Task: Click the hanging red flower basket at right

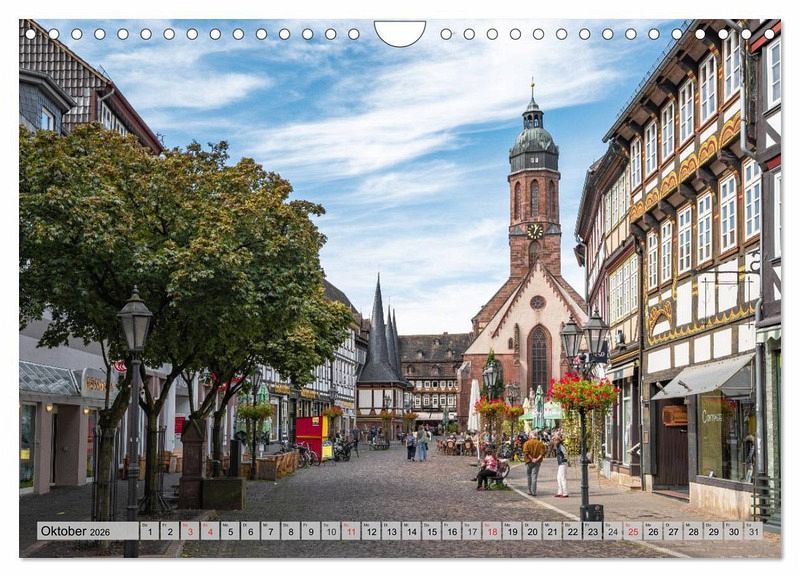Action: pos(583,393)
